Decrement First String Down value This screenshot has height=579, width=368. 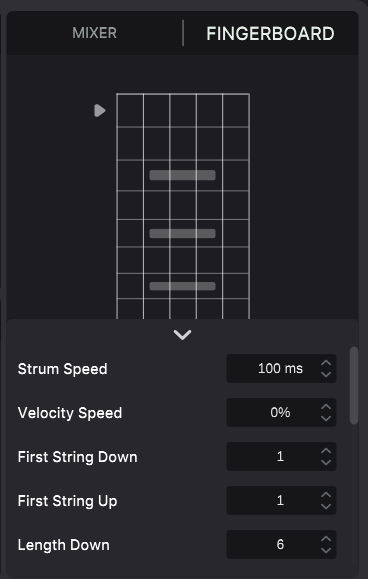point(326,462)
